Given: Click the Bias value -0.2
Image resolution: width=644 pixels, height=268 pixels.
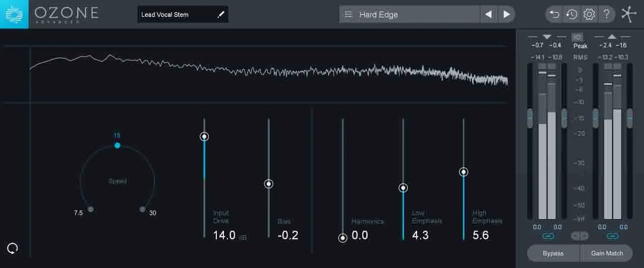Looking at the screenshot, I should [288, 235].
